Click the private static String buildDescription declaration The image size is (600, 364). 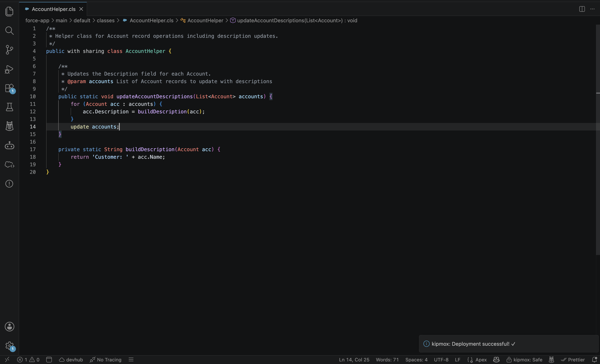point(139,149)
